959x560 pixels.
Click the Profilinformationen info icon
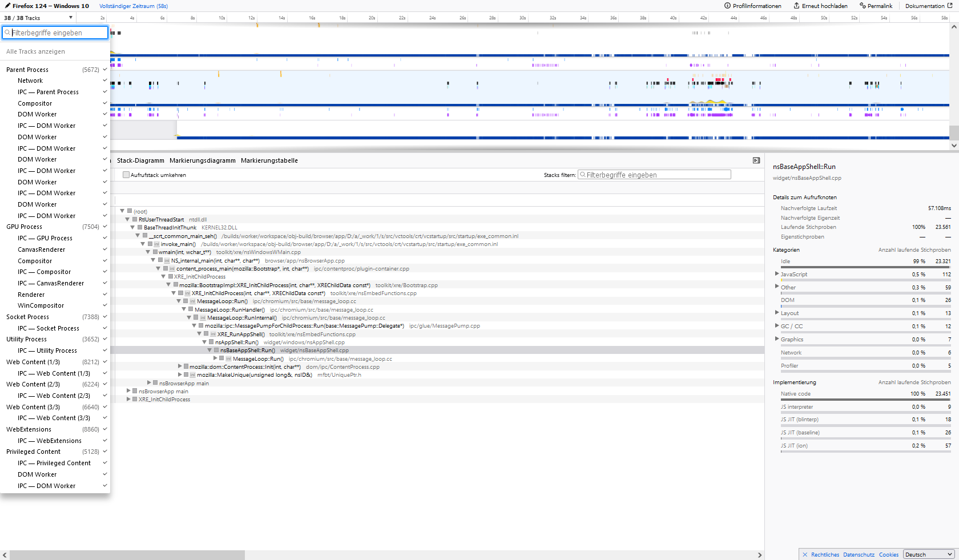[727, 6]
